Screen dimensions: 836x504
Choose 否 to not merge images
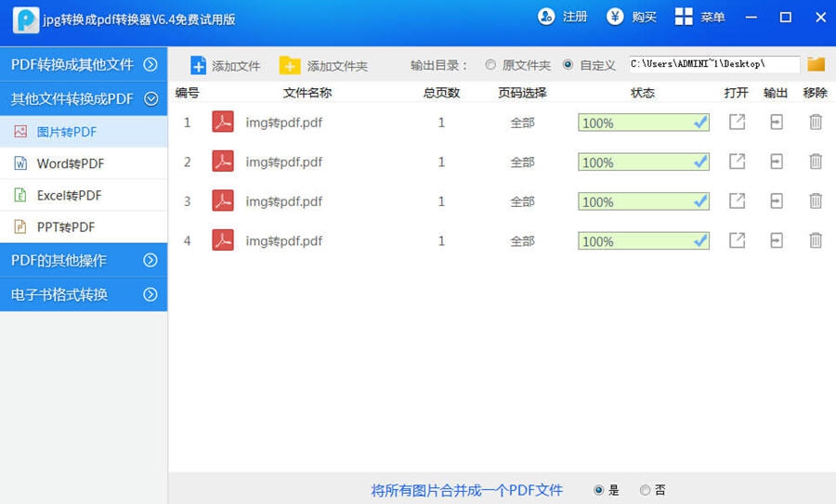click(x=645, y=490)
